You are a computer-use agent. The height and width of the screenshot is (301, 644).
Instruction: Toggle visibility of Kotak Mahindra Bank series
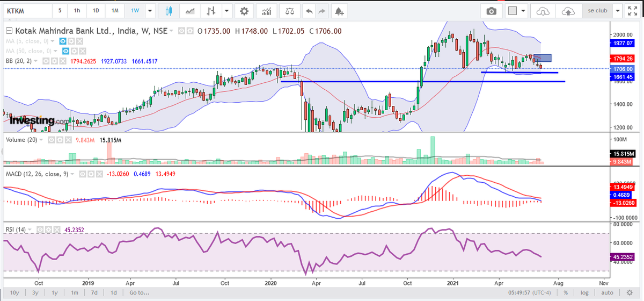pos(182,31)
